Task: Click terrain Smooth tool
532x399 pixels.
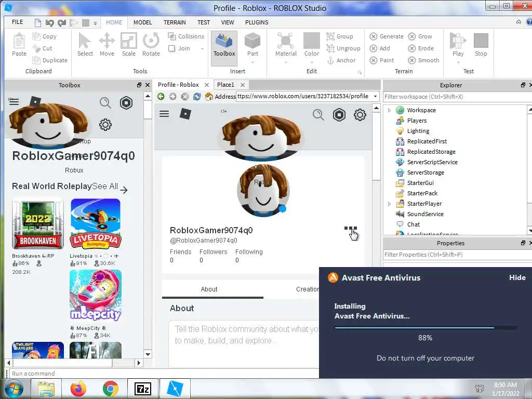Action: (423, 60)
